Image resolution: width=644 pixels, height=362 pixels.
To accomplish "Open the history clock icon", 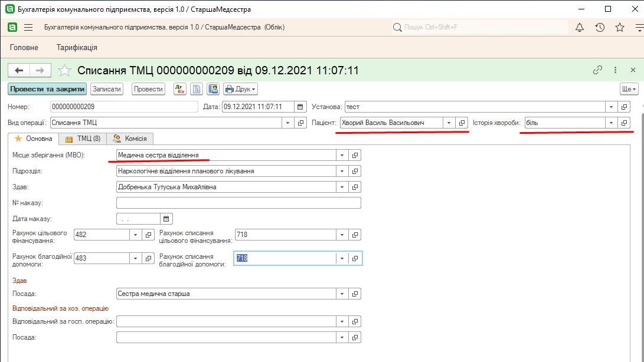I will [x=599, y=28].
